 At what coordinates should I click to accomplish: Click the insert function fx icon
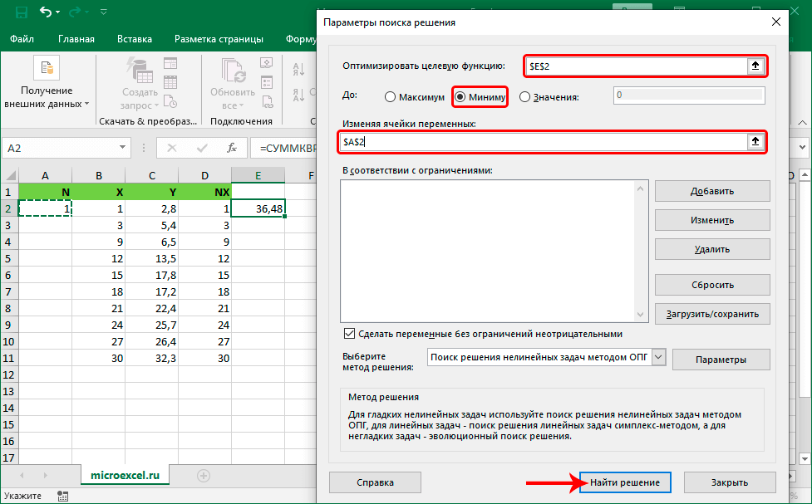pyautogui.click(x=233, y=148)
